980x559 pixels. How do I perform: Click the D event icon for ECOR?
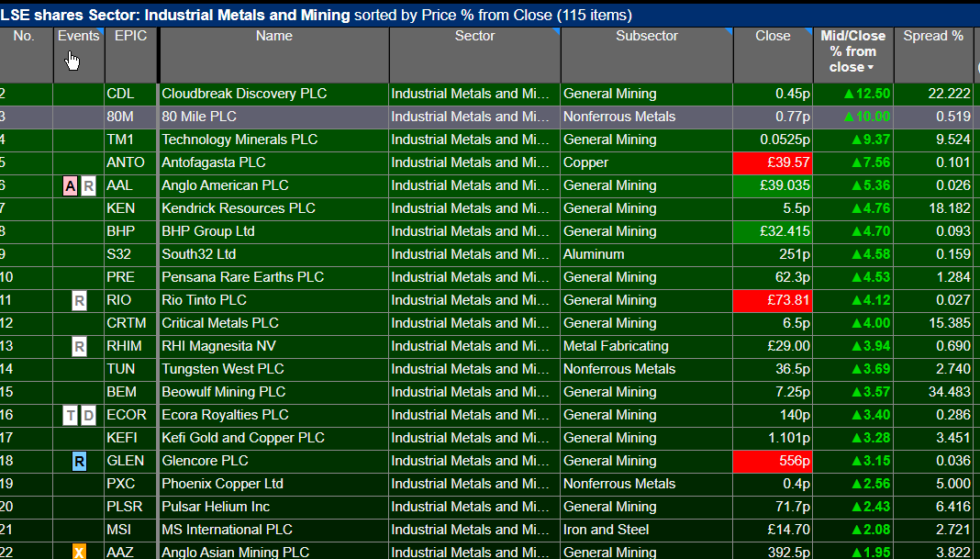pyautogui.click(x=89, y=415)
